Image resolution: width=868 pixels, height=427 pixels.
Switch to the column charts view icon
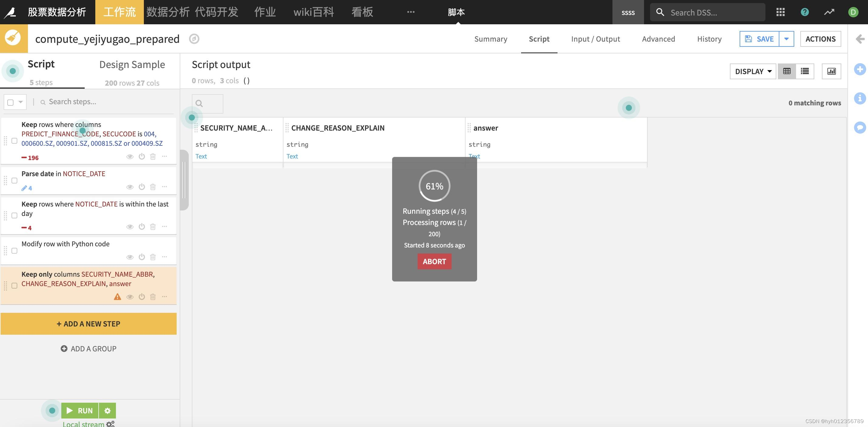click(x=831, y=71)
